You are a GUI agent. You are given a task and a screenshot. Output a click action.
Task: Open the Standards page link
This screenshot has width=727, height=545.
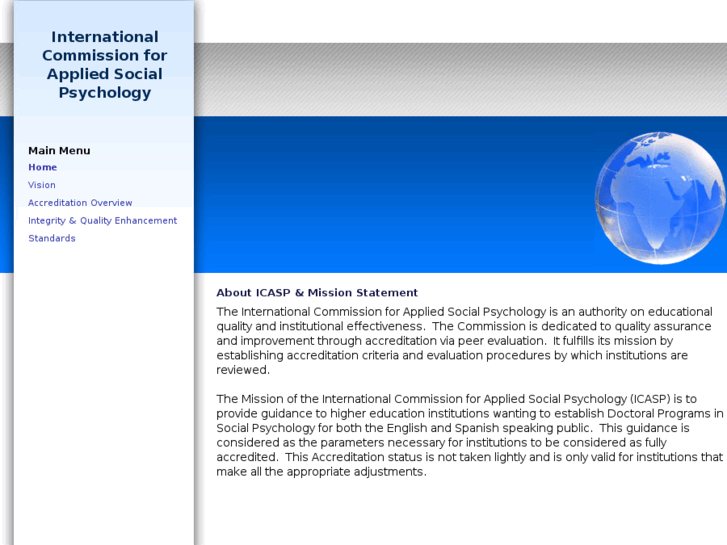tap(52, 238)
